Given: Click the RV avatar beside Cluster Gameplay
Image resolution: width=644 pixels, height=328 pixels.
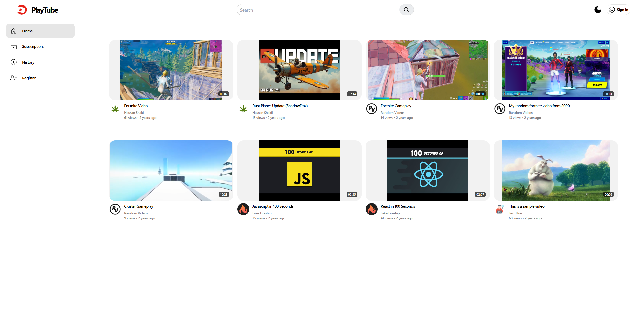Looking at the screenshot, I should coord(115,209).
